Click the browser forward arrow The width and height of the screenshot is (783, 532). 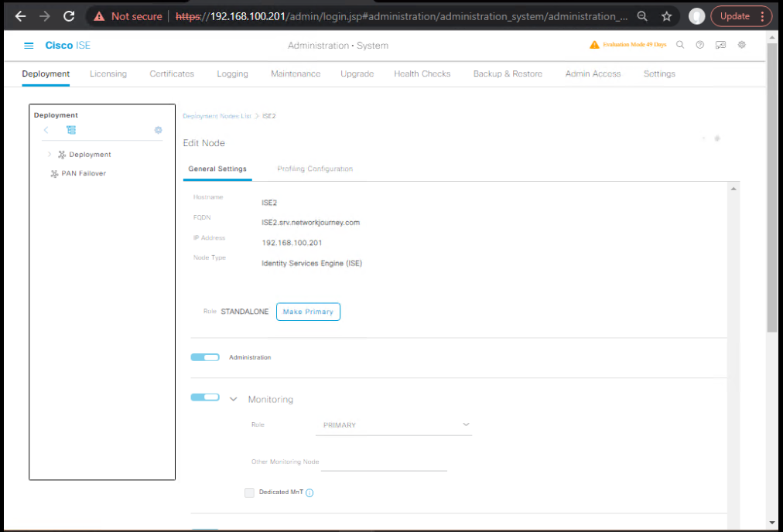(45, 16)
